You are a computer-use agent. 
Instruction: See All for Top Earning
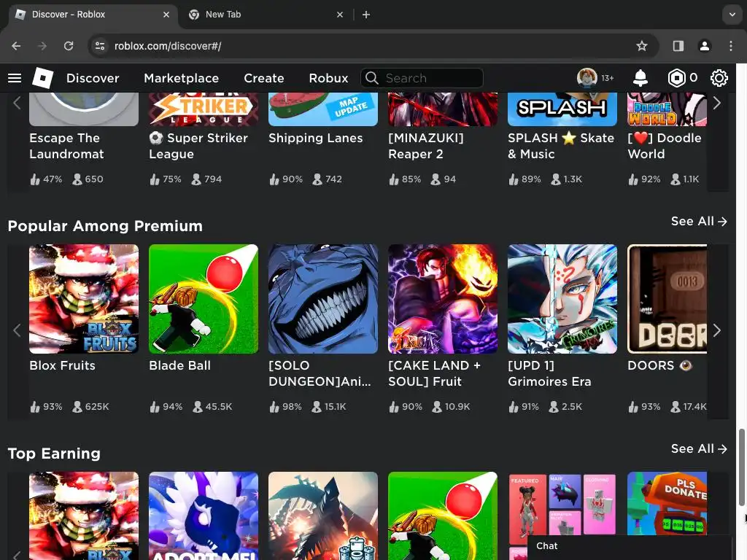coord(699,448)
